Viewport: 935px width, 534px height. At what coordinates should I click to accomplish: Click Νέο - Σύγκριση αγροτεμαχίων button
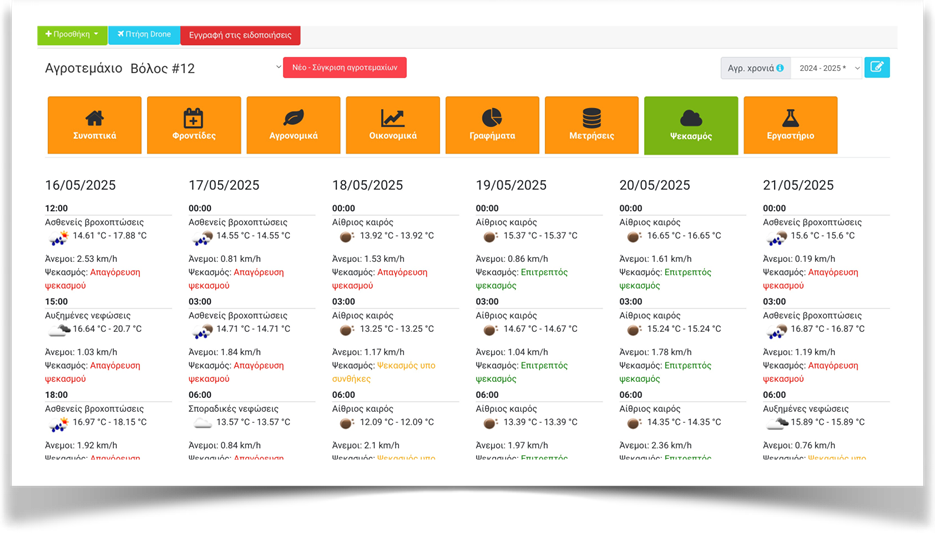(344, 68)
